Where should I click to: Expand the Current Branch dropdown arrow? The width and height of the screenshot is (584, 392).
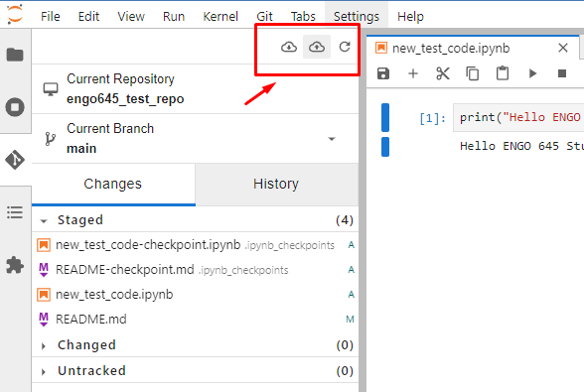pos(332,139)
